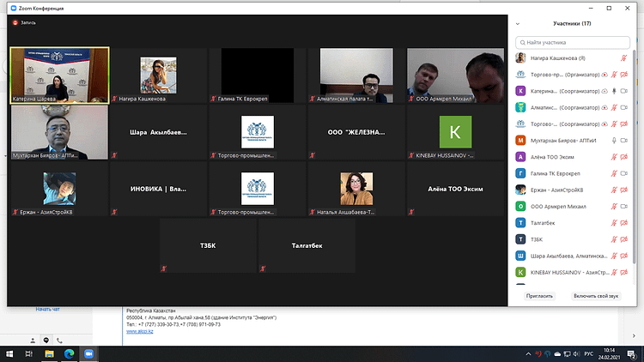Select KINEBAY HUSSAINOV tile with green K
Viewport: 644px width, 362px height.
(x=455, y=132)
